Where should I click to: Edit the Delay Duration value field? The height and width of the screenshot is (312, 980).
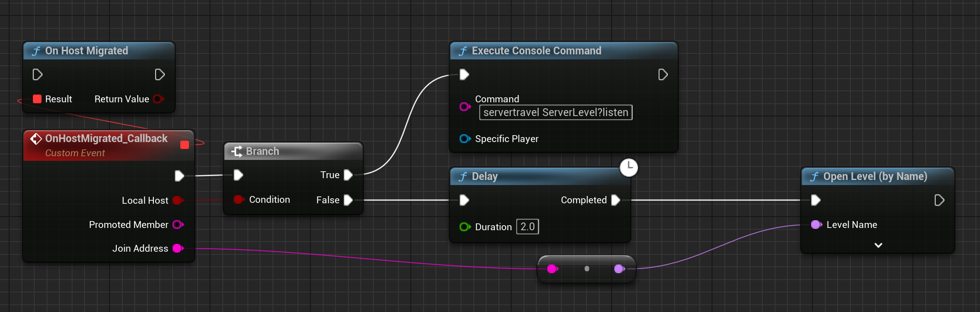[x=527, y=227]
